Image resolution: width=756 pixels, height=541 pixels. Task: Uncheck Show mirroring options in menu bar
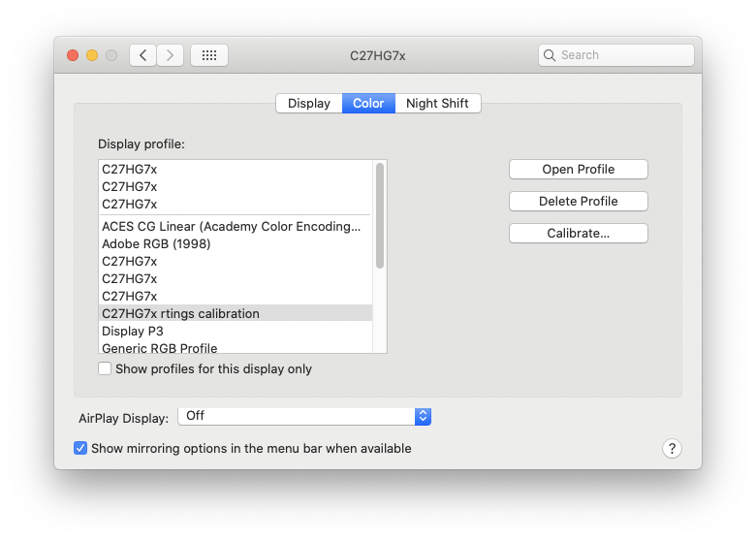80,449
